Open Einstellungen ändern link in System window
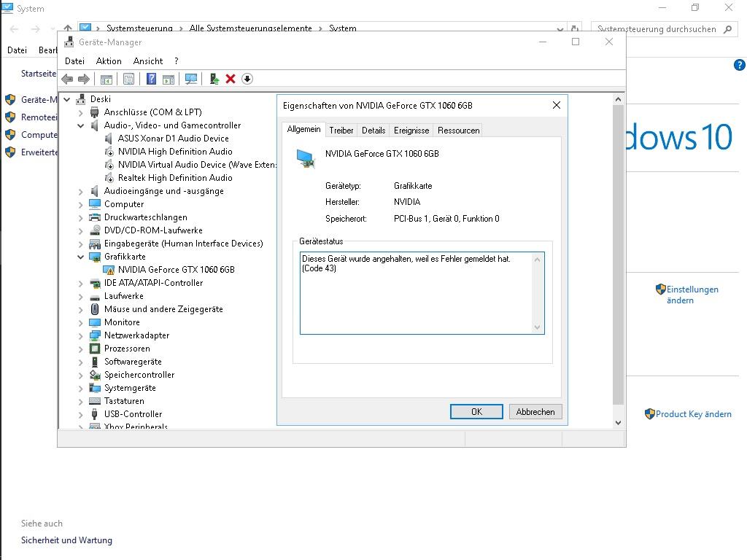 pyautogui.click(x=692, y=295)
